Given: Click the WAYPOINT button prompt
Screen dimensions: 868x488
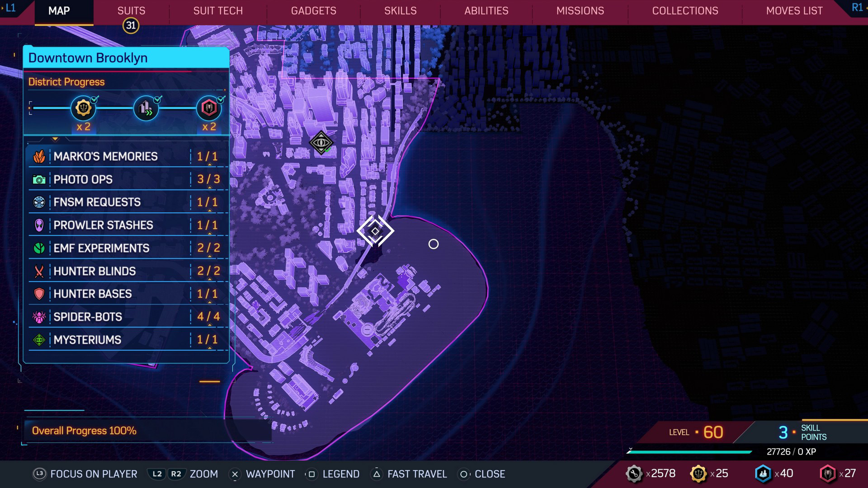Looking at the screenshot, I should [262, 474].
